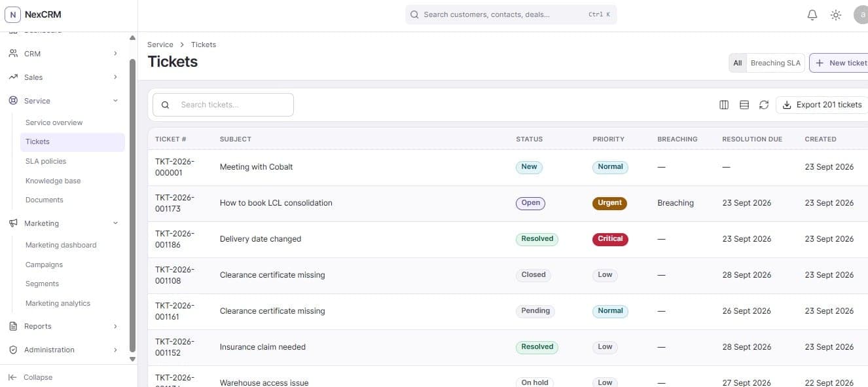This screenshot has height=387, width=868.
Task: Click the Sales trend icon in the sidebar
Action: click(x=13, y=77)
